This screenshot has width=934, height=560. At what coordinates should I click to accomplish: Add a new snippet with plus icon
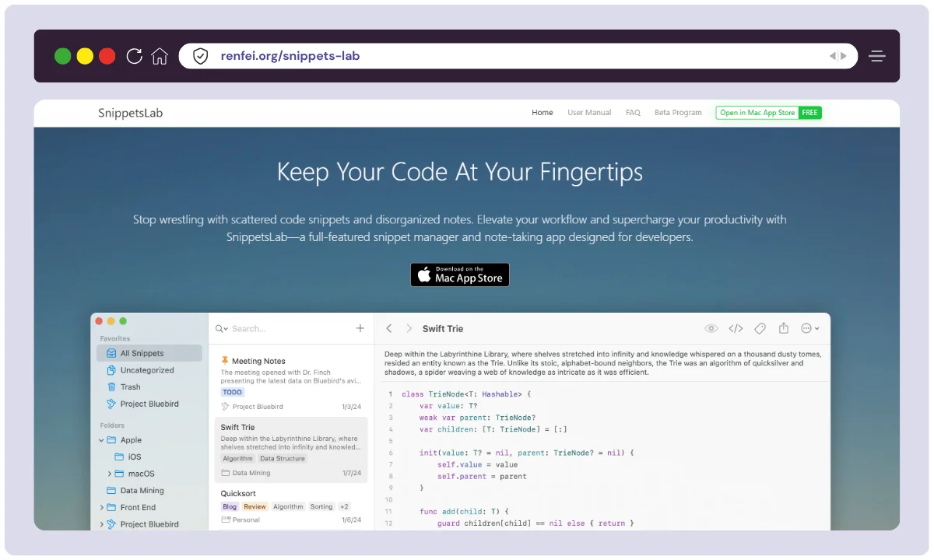click(360, 328)
